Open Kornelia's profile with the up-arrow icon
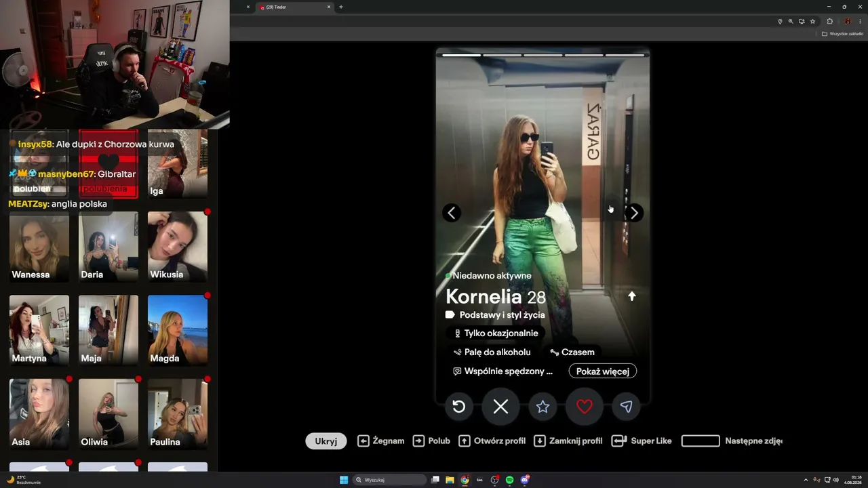This screenshot has height=488, width=868. pyautogui.click(x=632, y=296)
